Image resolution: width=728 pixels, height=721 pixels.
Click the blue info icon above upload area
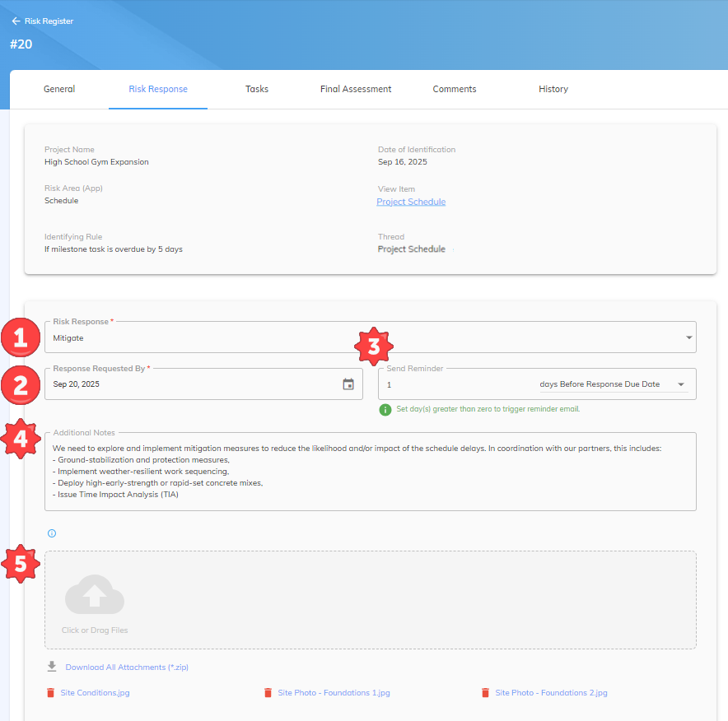click(52, 533)
